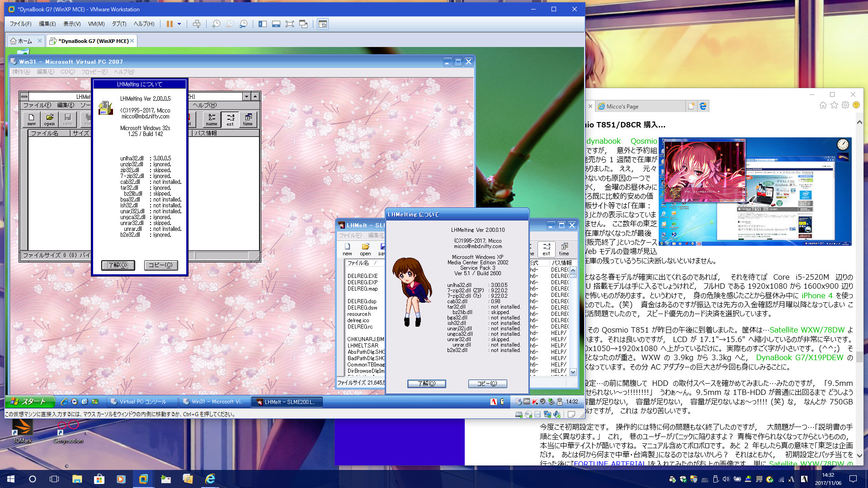
Task: Open the ヘルプ(H) menu in VMware Workstation
Action: point(144,24)
